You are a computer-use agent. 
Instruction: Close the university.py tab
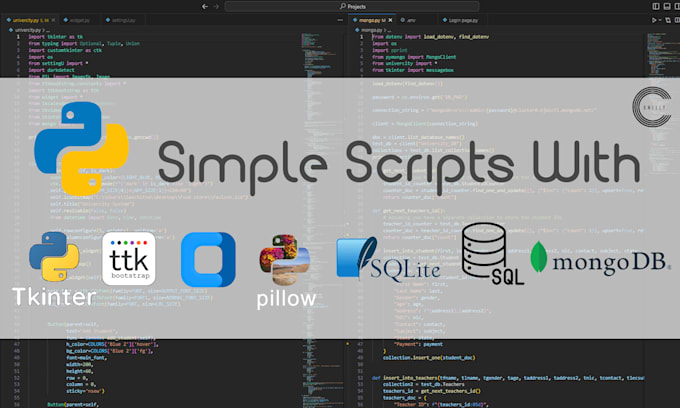tap(53, 20)
